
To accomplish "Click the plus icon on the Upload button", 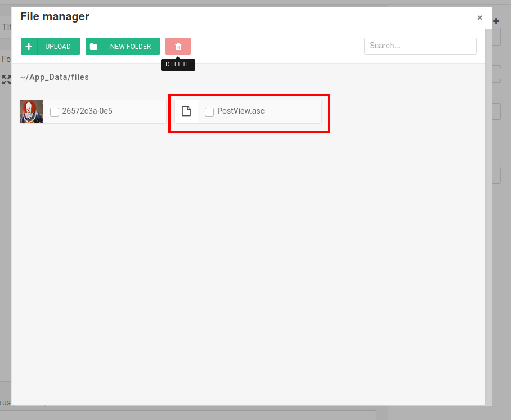I will [x=29, y=46].
